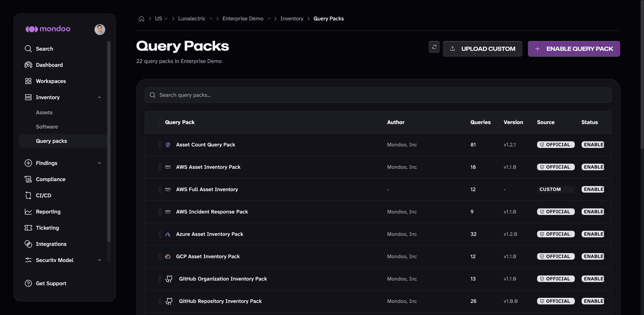This screenshot has height=315, width=644.
Task: Open GitHub Organization Inventory Pack details
Action: point(223,279)
